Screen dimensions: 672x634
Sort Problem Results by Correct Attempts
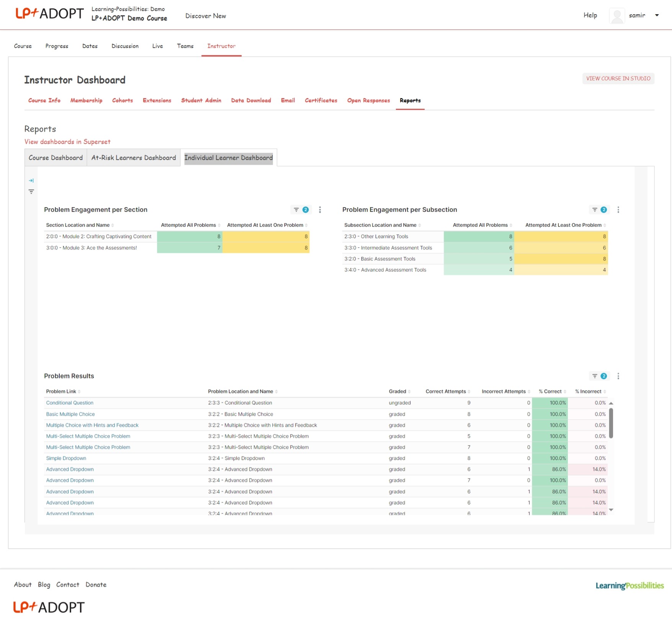448,391
